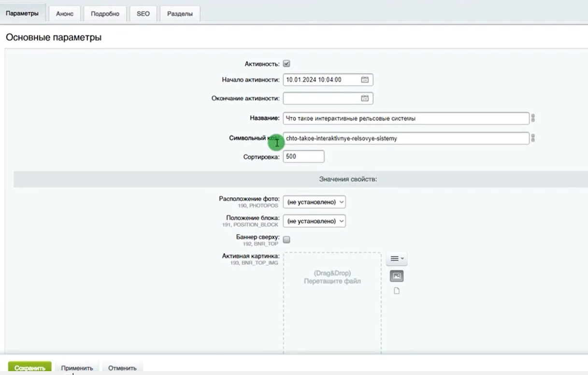Toggle the Активность checkbox
The width and height of the screenshot is (588, 375).
point(287,64)
